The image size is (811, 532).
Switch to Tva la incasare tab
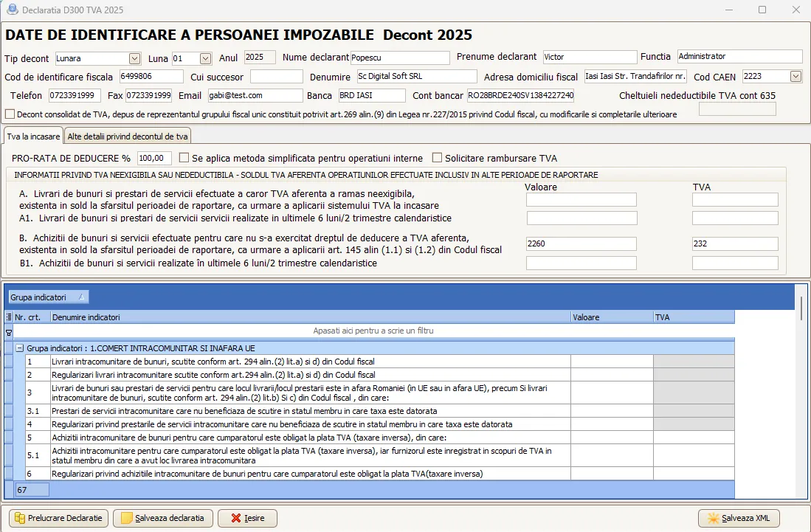(34, 136)
